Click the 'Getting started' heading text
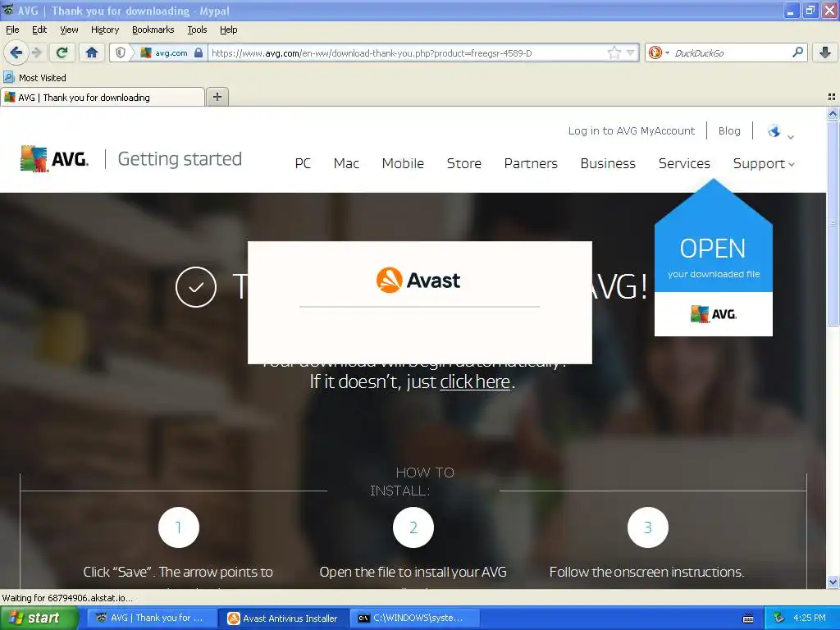The width and height of the screenshot is (840, 630). click(180, 159)
